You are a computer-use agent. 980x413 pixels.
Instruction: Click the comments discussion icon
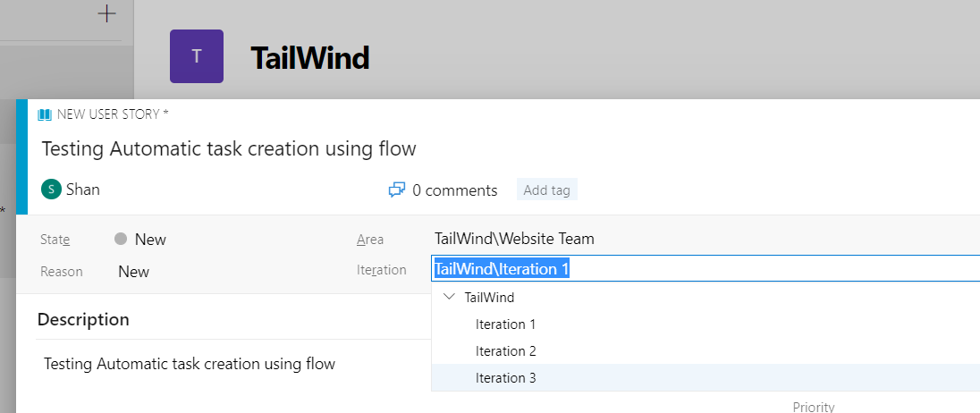(x=397, y=190)
